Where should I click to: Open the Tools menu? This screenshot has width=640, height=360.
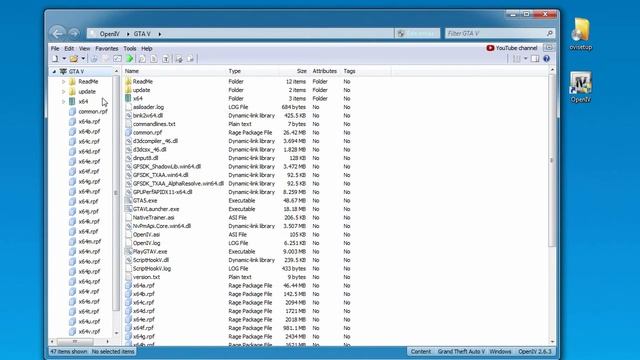click(x=130, y=48)
